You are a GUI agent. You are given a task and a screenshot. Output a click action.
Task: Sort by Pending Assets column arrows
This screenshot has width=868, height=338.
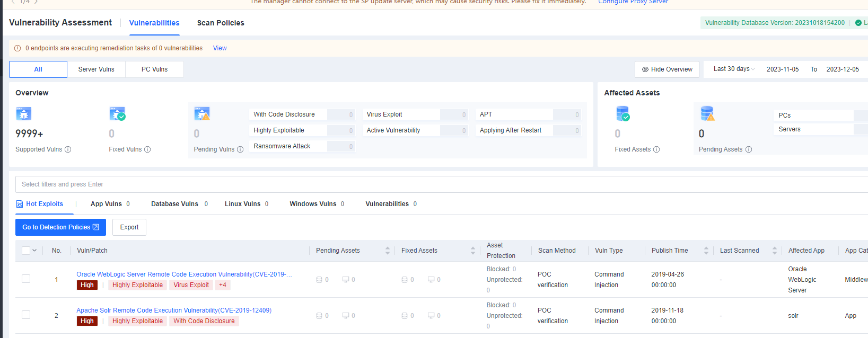pyautogui.click(x=387, y=251)
